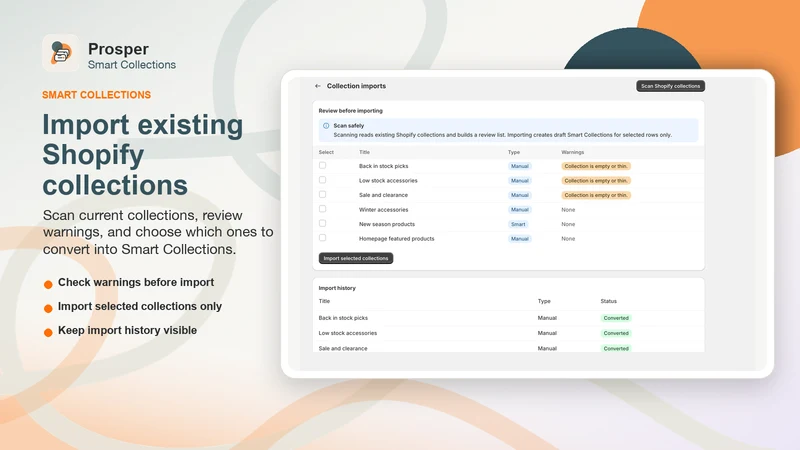
Task: Click the Prosper app logo icon
Action: click(61, 53)
